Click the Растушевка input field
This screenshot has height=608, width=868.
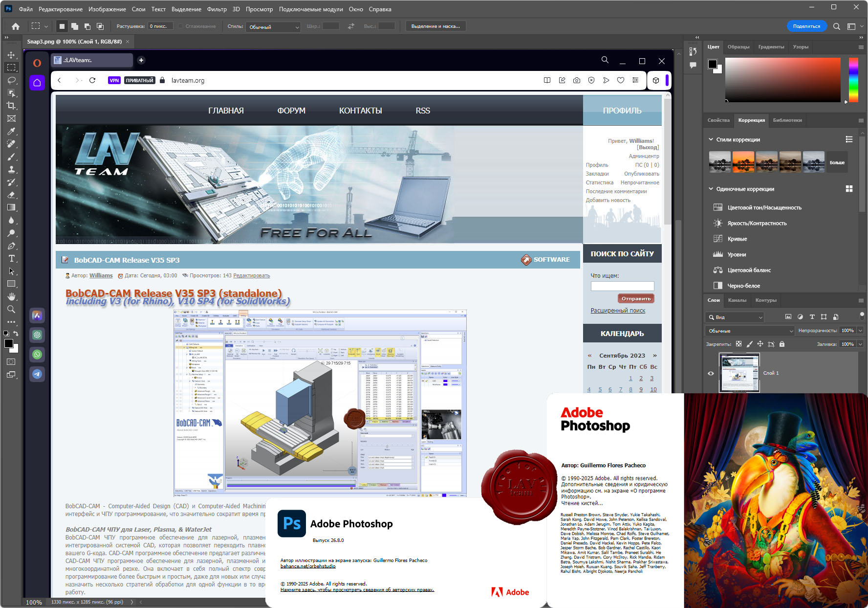tap(160, 26)
